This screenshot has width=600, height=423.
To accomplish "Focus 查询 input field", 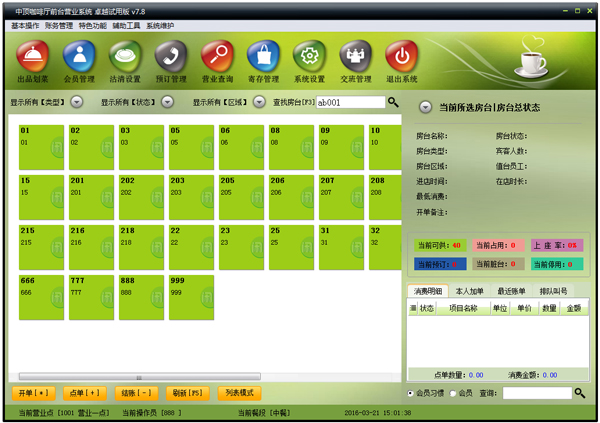I will [537, 393].
